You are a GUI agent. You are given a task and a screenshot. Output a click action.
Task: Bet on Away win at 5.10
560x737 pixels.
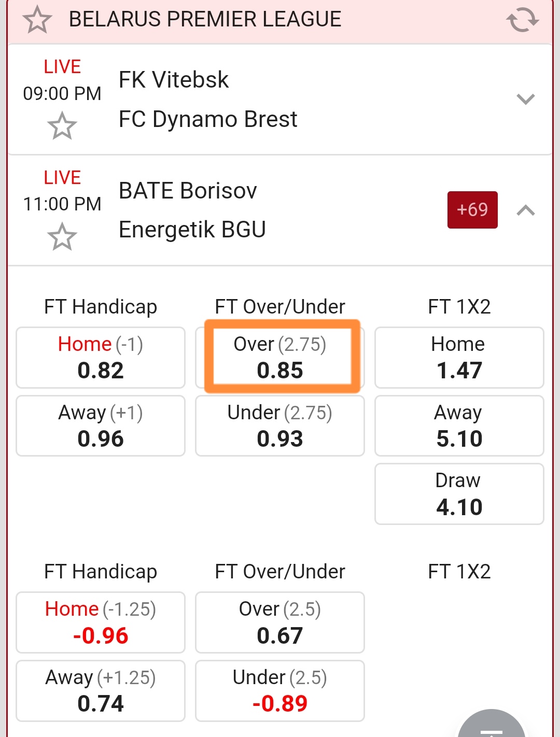459,426
